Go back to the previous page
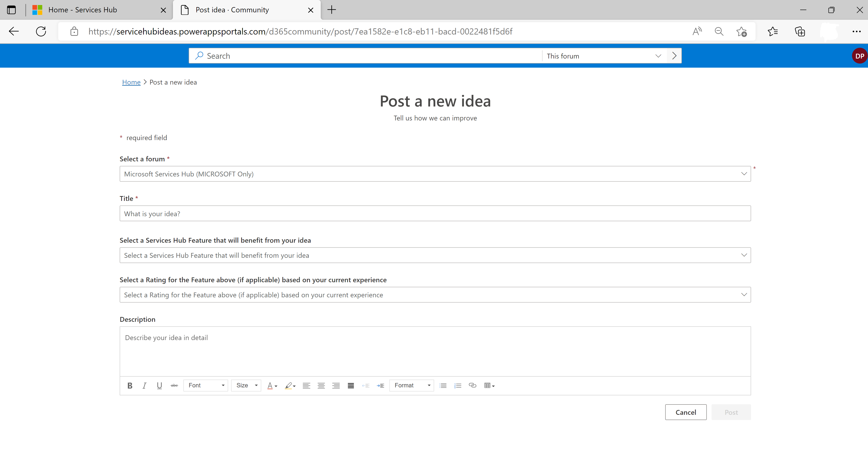Viewport: 868px width, 463px height. 14,31
